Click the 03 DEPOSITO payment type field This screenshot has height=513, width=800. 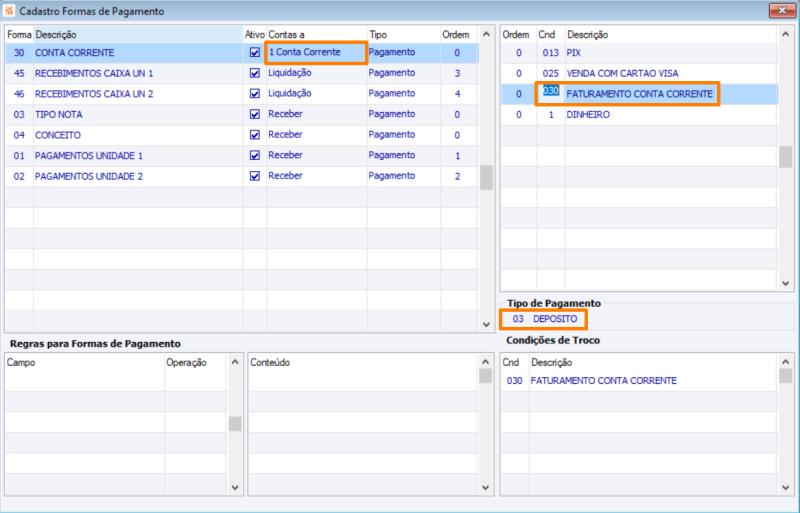(x=544, y=319)
